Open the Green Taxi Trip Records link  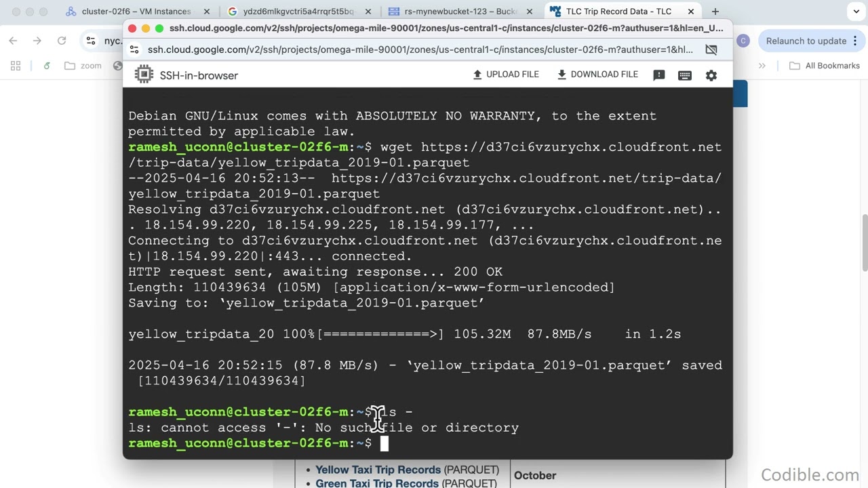377,483
